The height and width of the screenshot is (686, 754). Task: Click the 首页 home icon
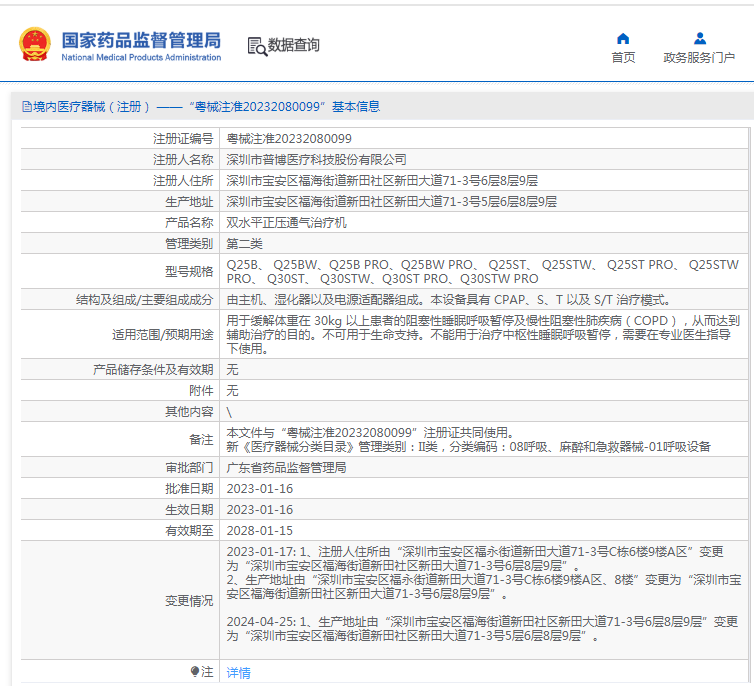[623, 38]
